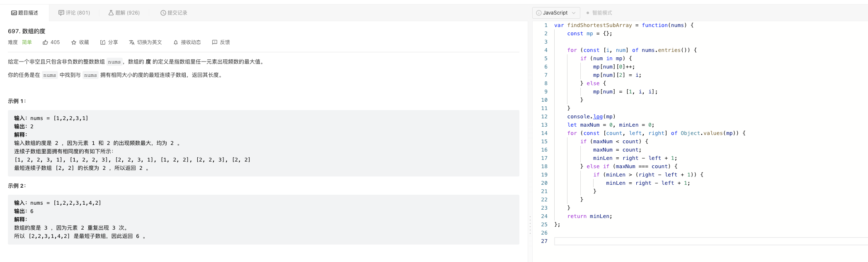Screen dimensions: 868x262
Task: Click the let maxNum = 0, minLen = 0 line
Action: 611,125
